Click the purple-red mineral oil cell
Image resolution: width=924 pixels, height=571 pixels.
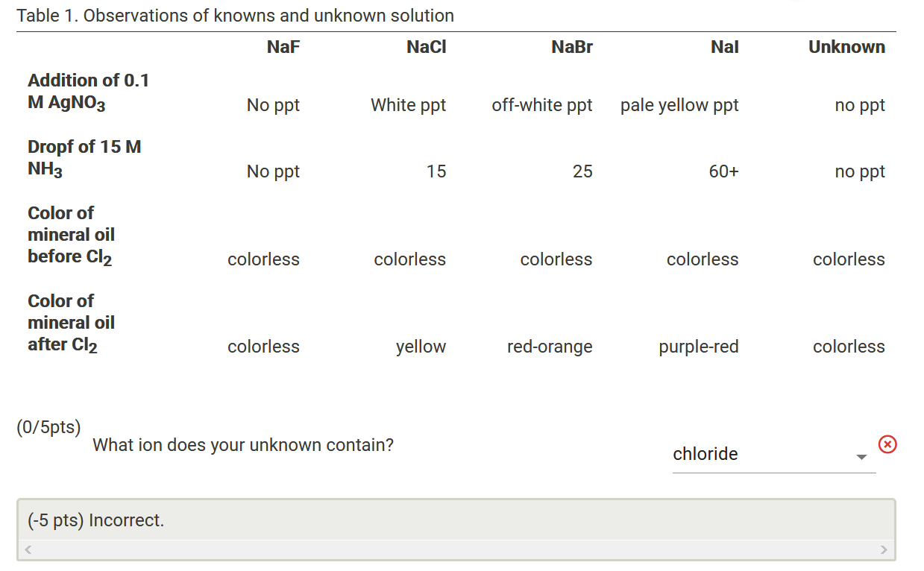coord(698,346)
